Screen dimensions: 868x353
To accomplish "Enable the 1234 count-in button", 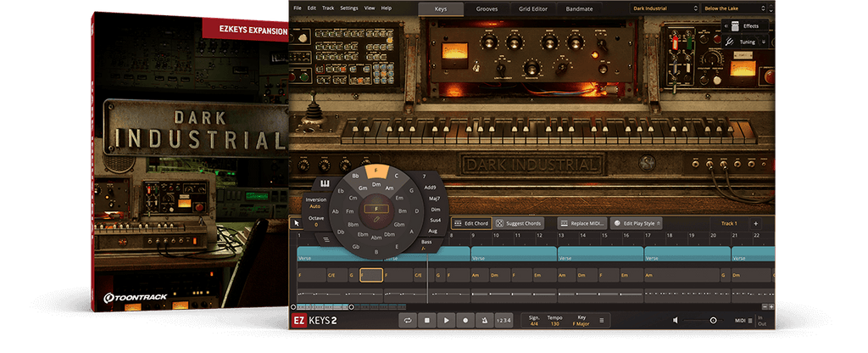I will click(x=504, y=320).
